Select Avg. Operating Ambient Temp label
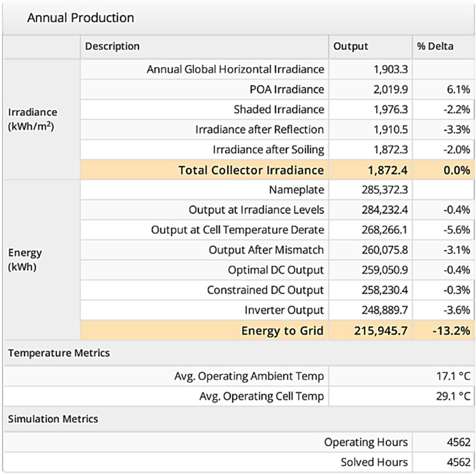Screen dimensions: 476x474 249,376
